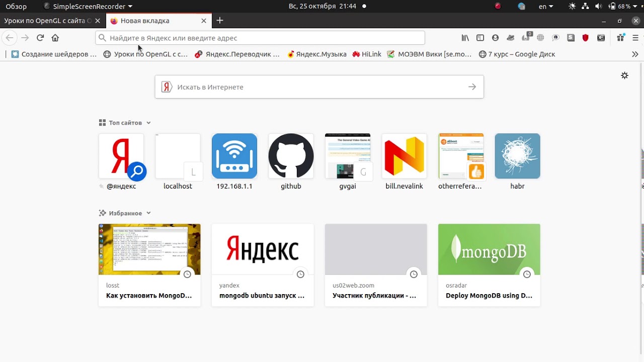644x362 pixels.
Task: Open bookmark МОЭВМ Вики
Action: point(429,54)
